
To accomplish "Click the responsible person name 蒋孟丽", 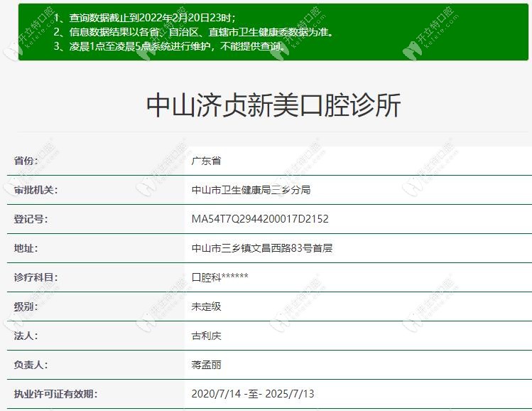I will click(x=206, y=365).
